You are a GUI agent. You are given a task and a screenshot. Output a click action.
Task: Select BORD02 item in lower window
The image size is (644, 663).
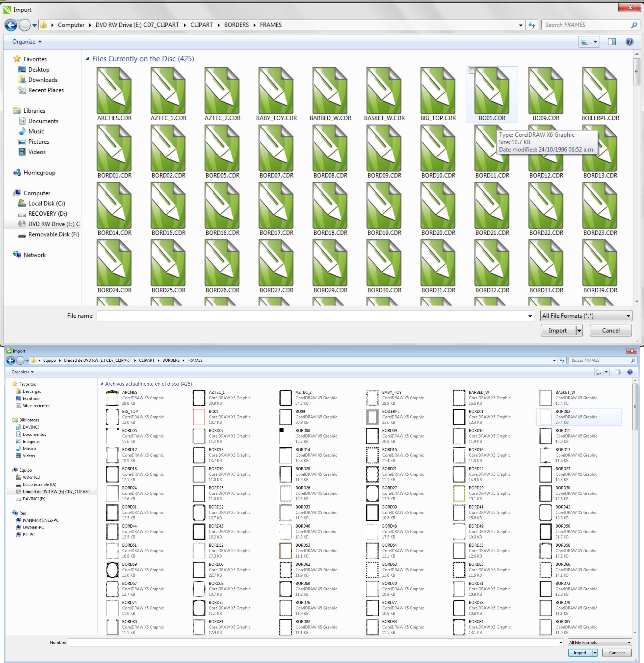click(x=579, y=417)
